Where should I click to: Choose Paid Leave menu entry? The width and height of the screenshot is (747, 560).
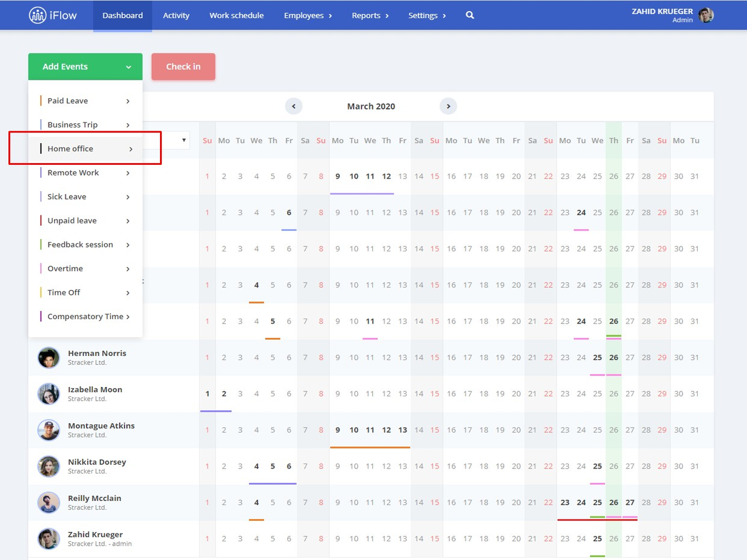pyautogui.click(x=85, y=101)
